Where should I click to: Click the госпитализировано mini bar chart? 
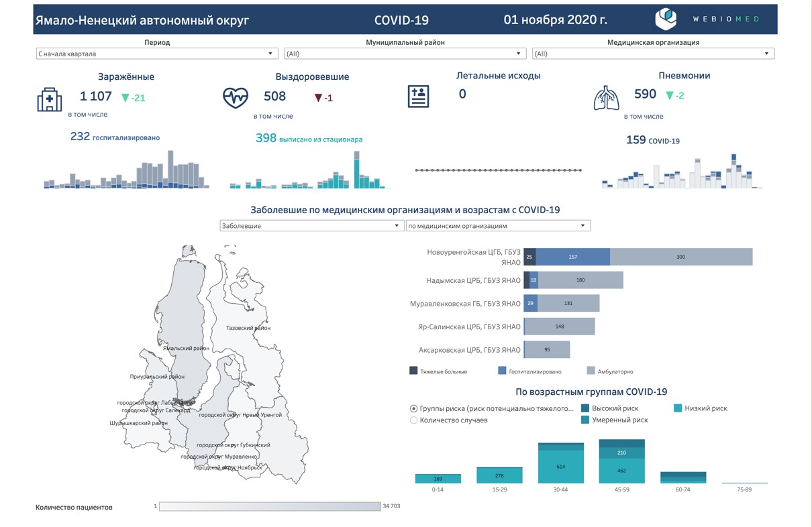pos(126,170)
